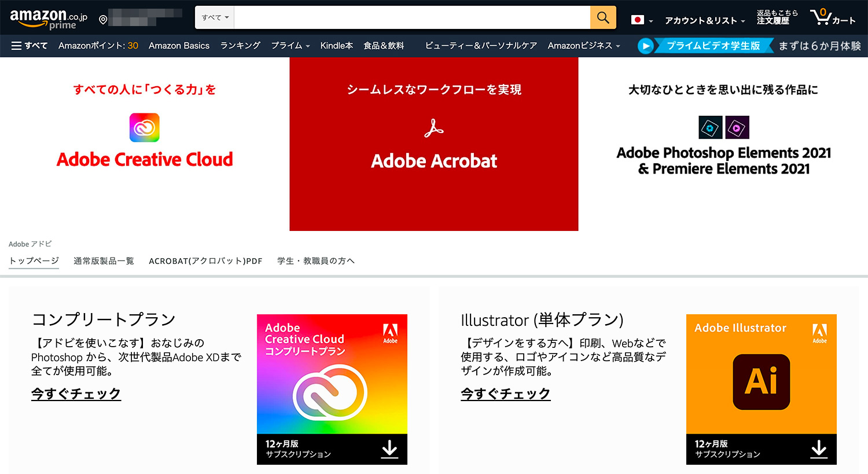Image resolution: width=868 pixels, height=474 pixels.
Task: Click 12ヶ月版 label on Creative Cloud box
Action: (282, 444)
